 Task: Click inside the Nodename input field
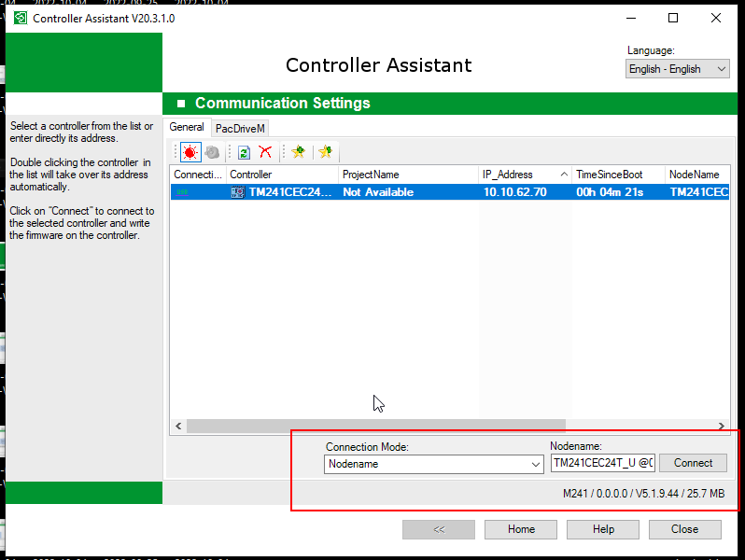tap(603, 463)
